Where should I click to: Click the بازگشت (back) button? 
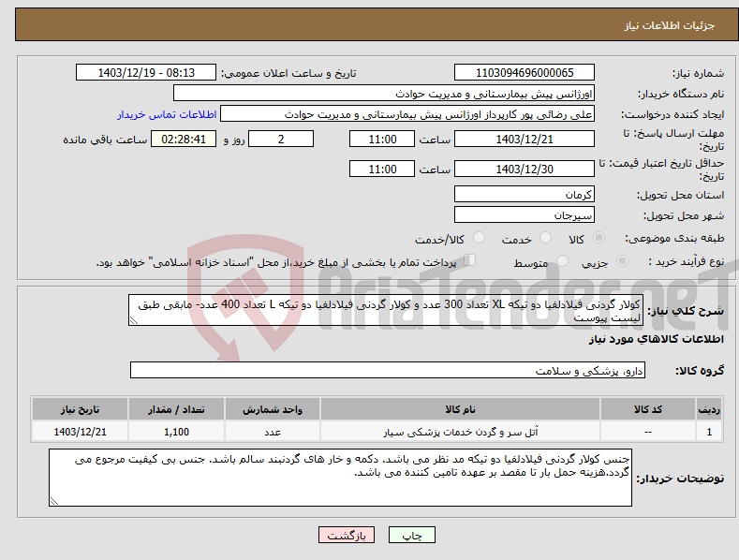click(347, 535)
